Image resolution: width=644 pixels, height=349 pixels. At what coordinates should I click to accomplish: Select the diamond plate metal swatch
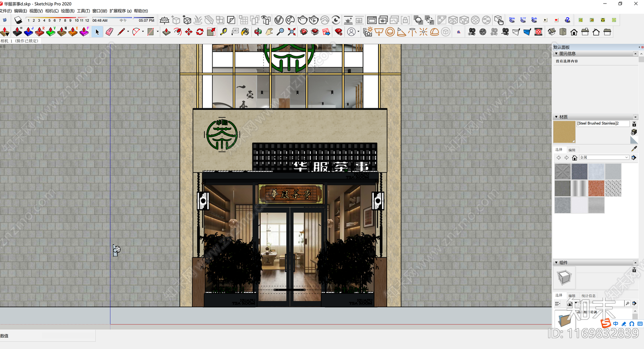tap(613, 188)
